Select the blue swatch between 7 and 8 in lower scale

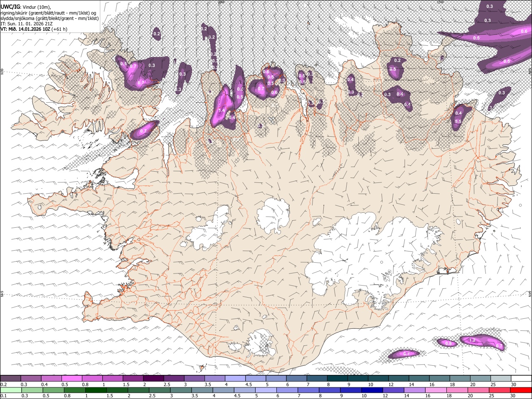click(308, 390)
